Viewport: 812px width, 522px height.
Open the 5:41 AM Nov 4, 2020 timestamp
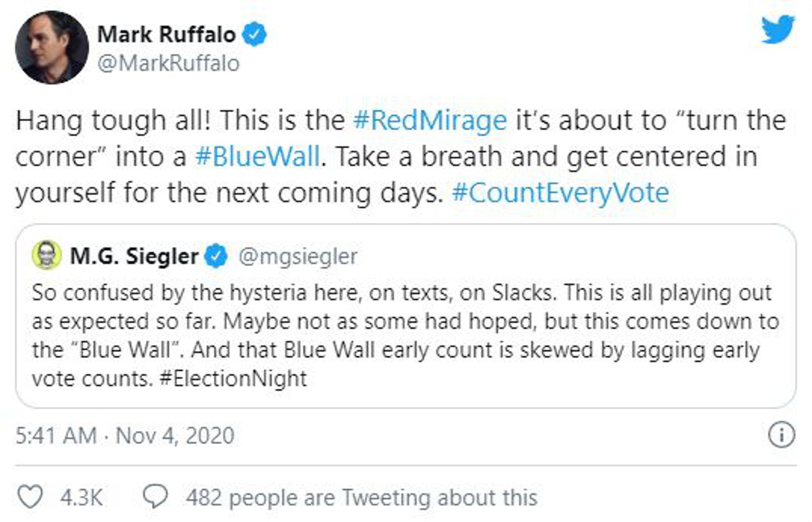pyautogui.click(x=125, y=435)
